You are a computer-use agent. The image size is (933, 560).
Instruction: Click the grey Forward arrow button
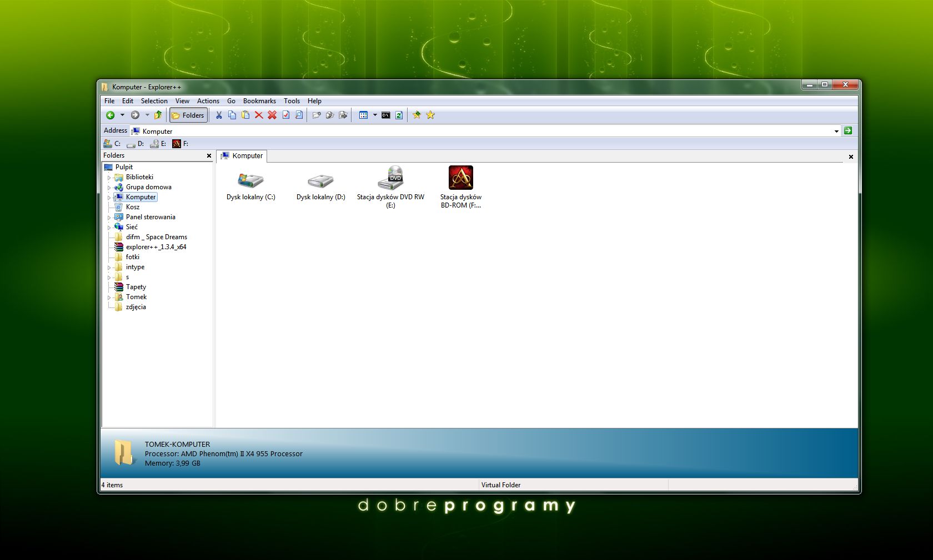tap(135, 115)
